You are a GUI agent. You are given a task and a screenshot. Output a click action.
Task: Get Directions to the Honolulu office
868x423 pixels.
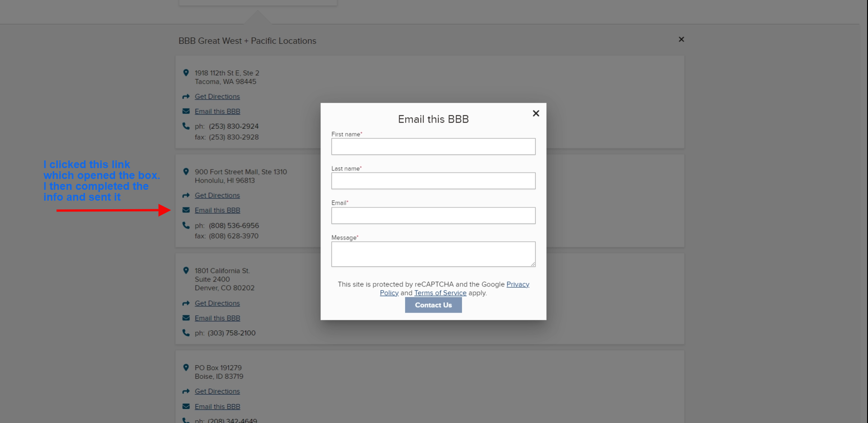point(217,196)
